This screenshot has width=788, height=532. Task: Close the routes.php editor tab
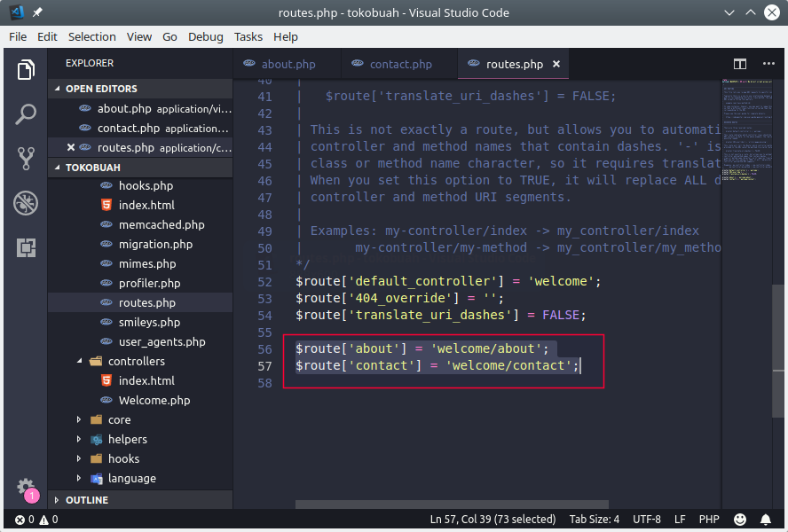pyautogui.click(x=556, y=64)
